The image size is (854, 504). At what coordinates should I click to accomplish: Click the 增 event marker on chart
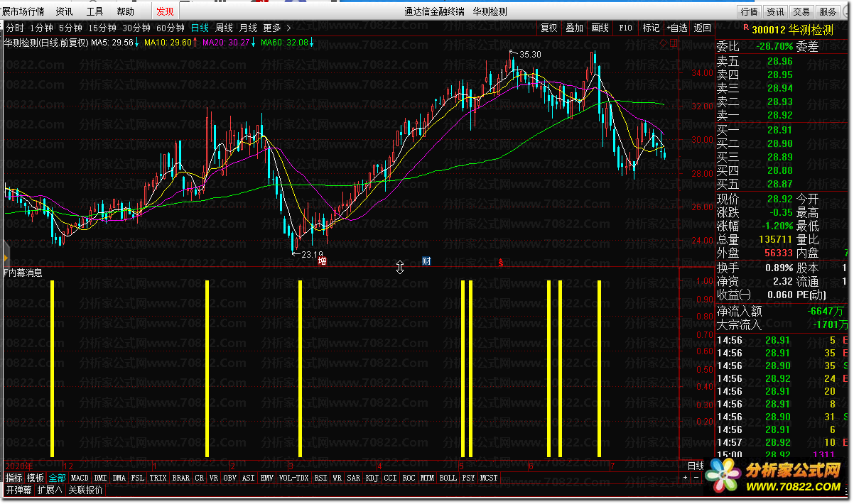tap(323, 261)
